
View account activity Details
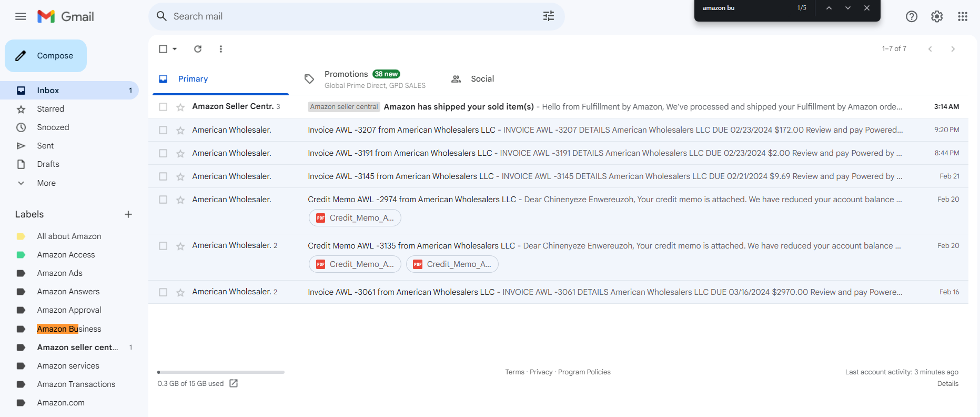tap(947, 384)
